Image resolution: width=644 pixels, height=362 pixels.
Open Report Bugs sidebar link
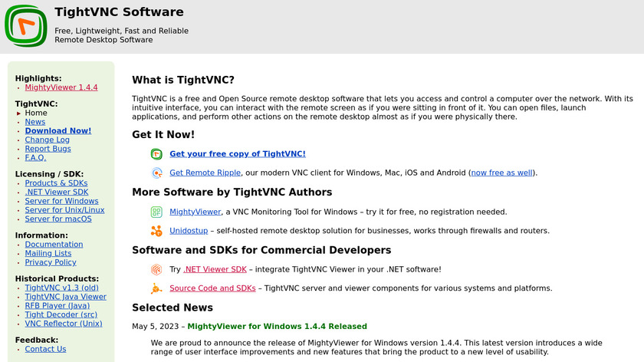pos(48,149)
